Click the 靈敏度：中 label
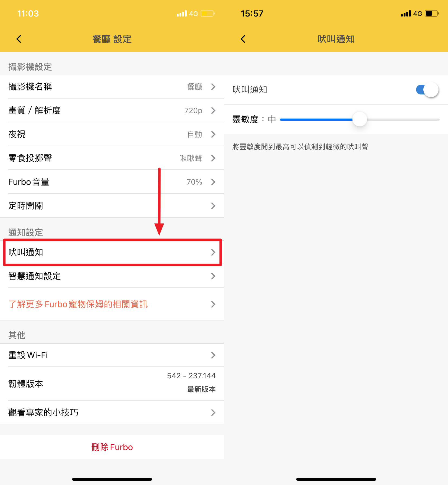 point(254,119)
